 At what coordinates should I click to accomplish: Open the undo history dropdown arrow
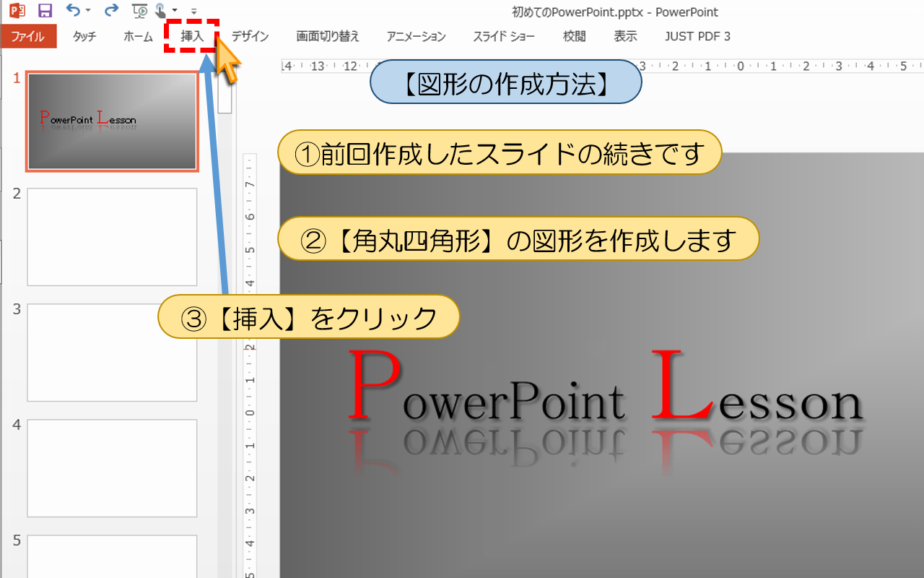(88, 11)
